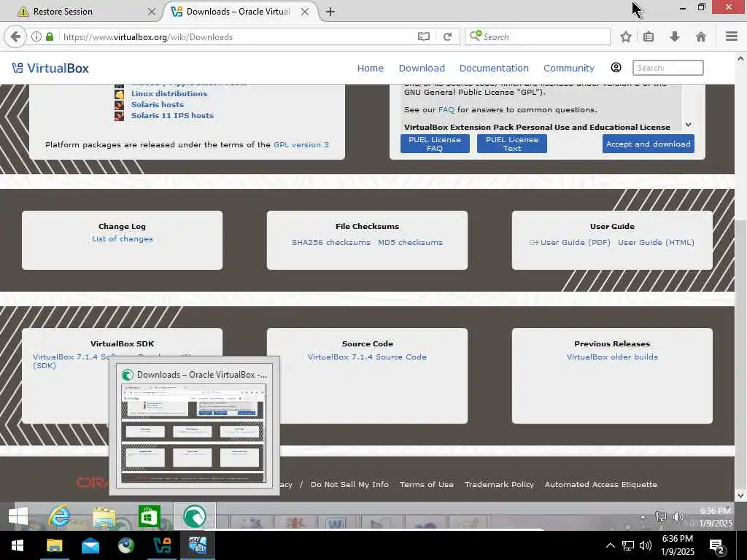Close the Downloads – Oracle VirtualBox tab
The image size is (747, 560).
click(x=305, y=12)
